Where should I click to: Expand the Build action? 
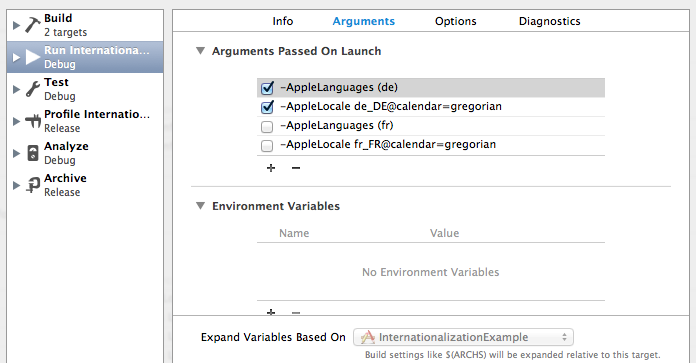16,25
